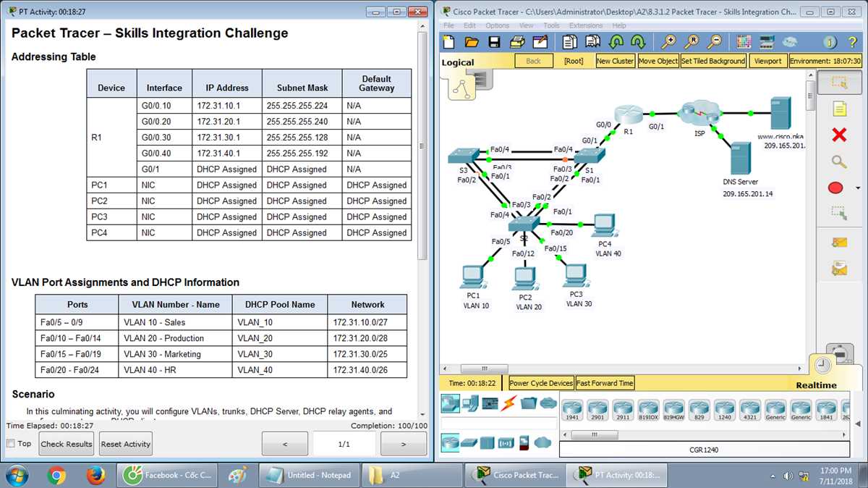
Task: Switch to the Logical workspace tab
Action: click(458, 62)
